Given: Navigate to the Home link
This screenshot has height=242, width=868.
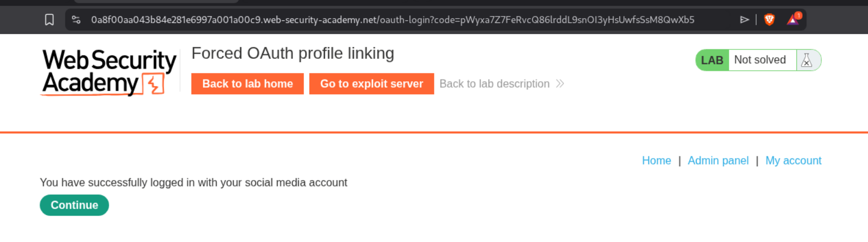Looking at the screenshot, I should click(x=656, y=161).
